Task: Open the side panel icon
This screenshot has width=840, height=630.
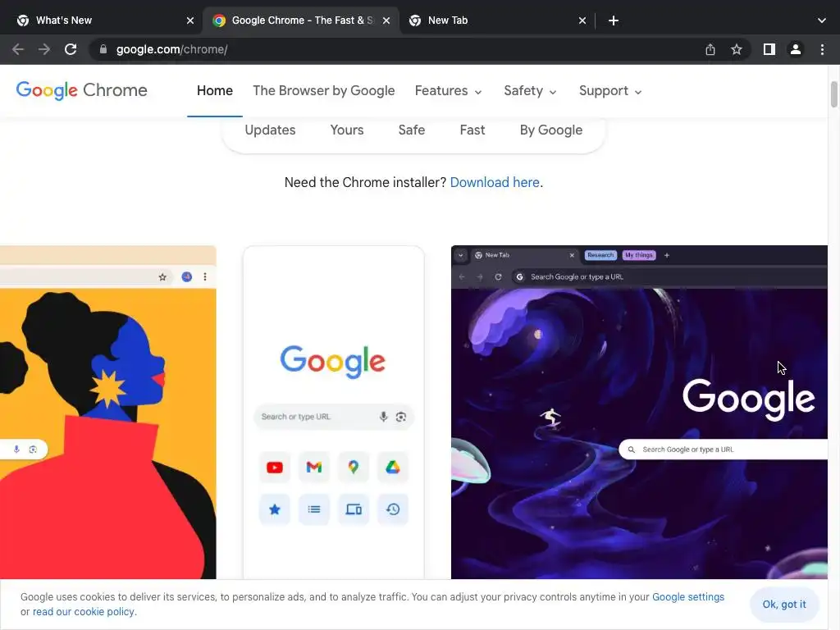Action: click(769, 49)
